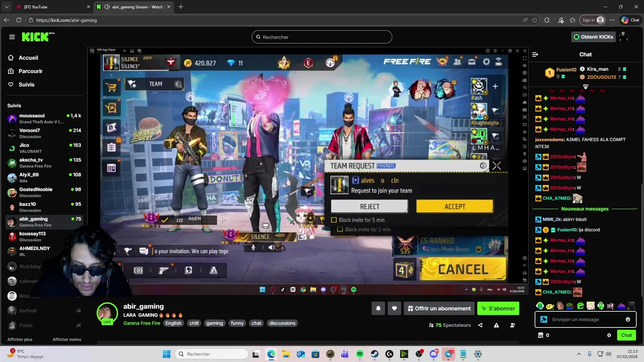The height and width of the screenshot is (362, 644).
Task: Add page to favorites star icon
Action: click(x=534, y=20)
